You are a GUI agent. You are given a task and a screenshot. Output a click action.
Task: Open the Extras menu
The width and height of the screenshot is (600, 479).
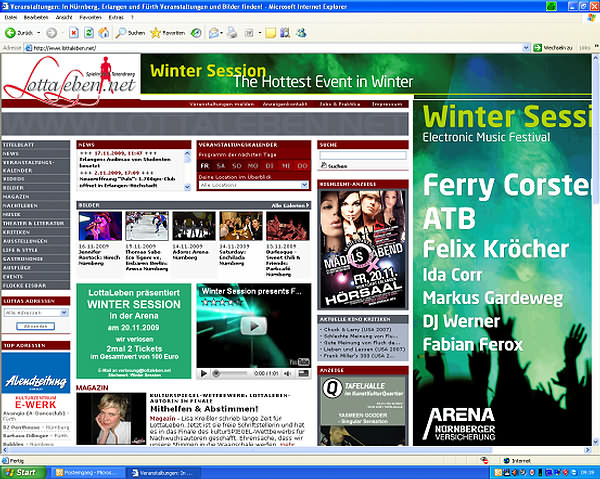coord(118,19)
